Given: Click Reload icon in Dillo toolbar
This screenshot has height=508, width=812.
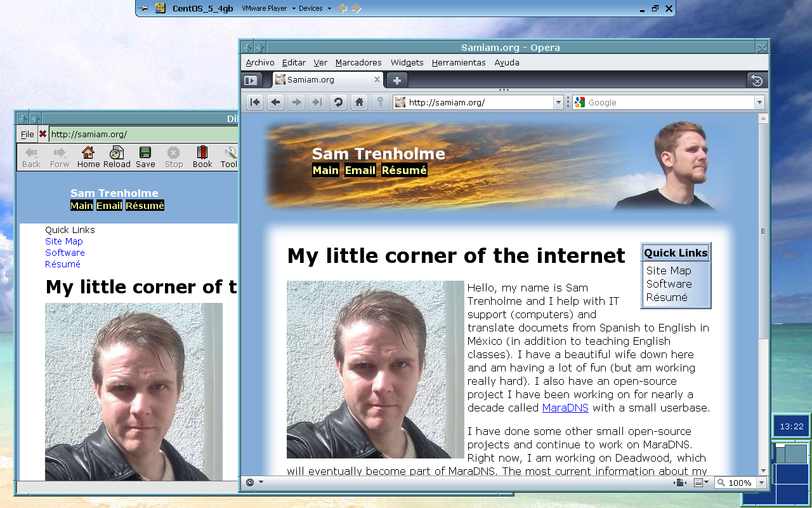Looking at the screenshot, I should [117, 157].
